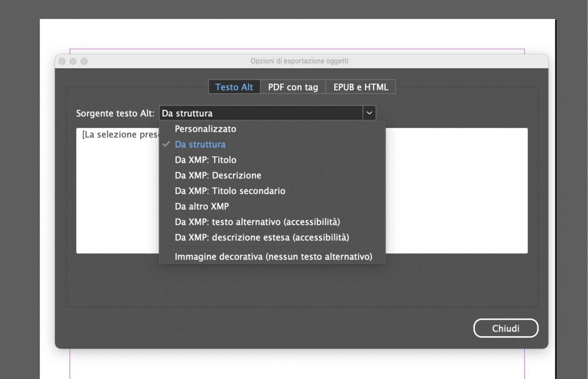Switch to the PDF con tag tab

click(293, 87)
